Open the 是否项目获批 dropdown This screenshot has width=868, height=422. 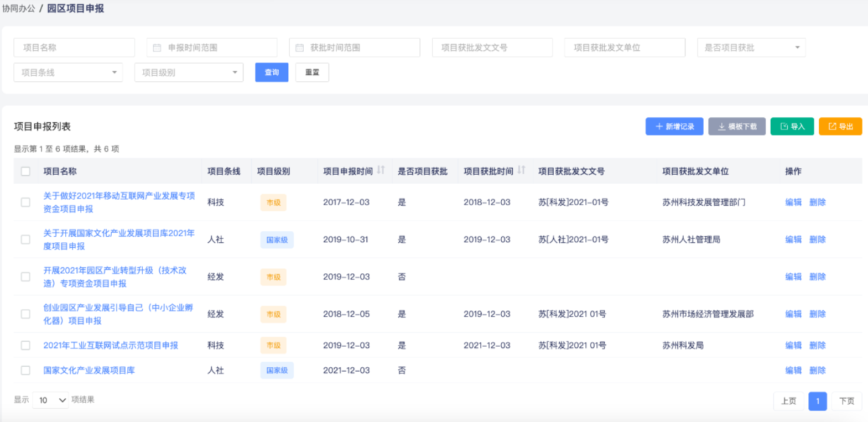coord(751,48)
